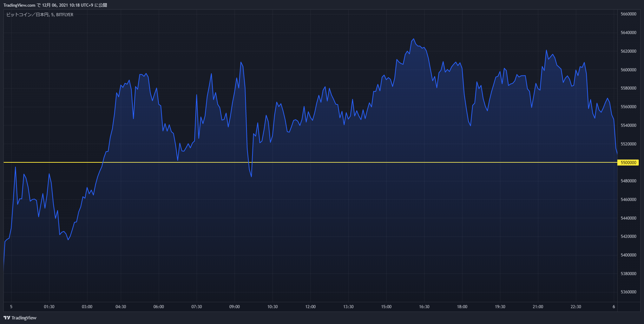The height and width of the screenshot is (324, 644).
Task: Click the date label 6 on time axis
Action: (614, 307)
